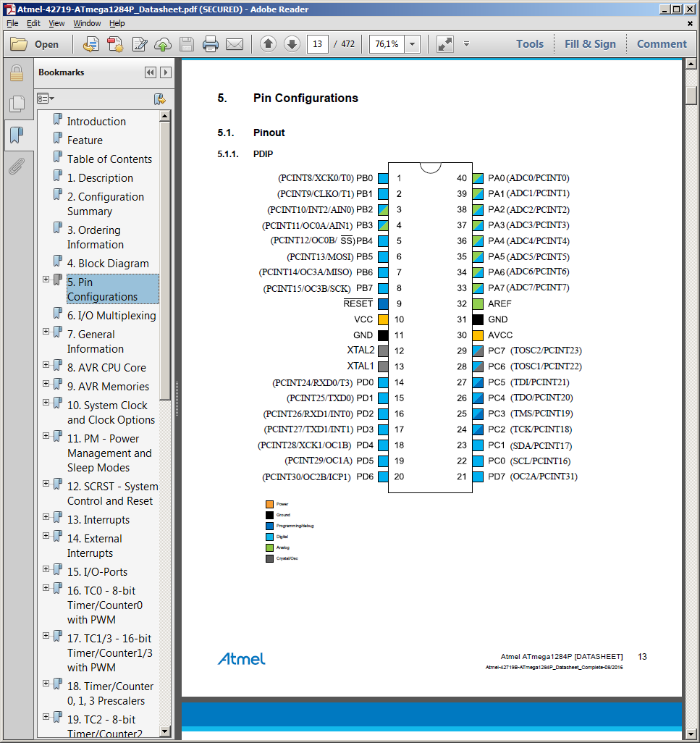The width and height of the screenshot is (700, 743).
Task: Click the read mode expand icon
Action: pyautogui.click(x=444, y=44)
